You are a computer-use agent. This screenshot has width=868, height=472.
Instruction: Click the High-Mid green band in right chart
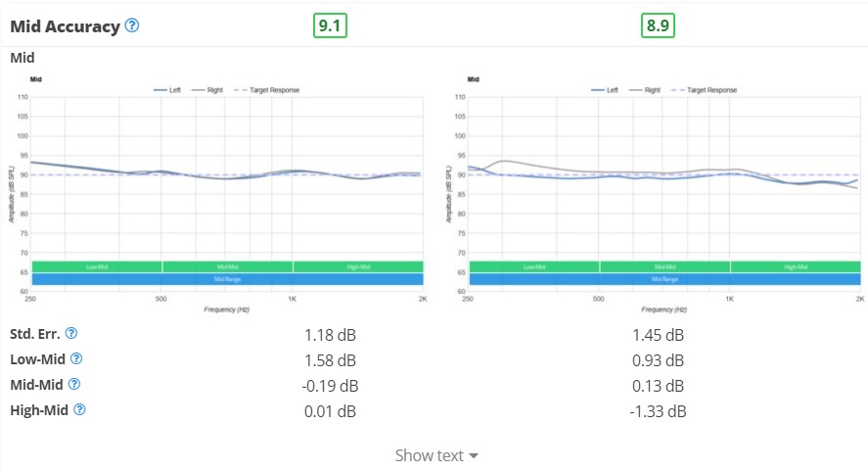point(796,267)
